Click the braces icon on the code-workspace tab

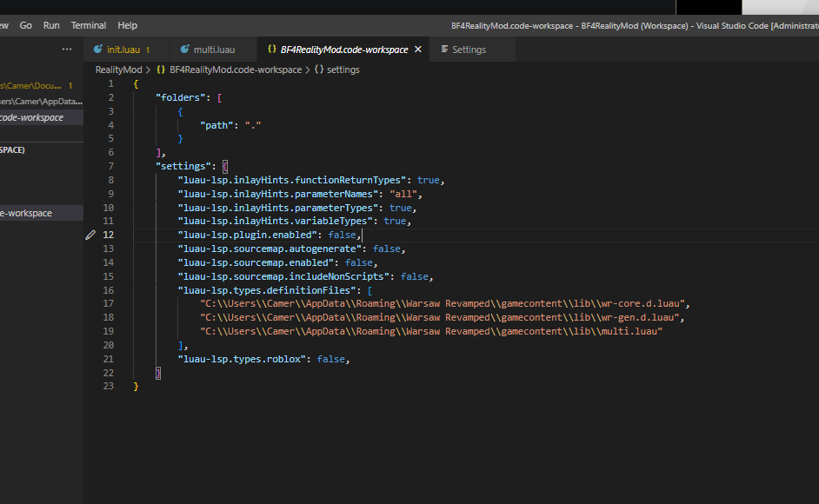tap(273, 50)
